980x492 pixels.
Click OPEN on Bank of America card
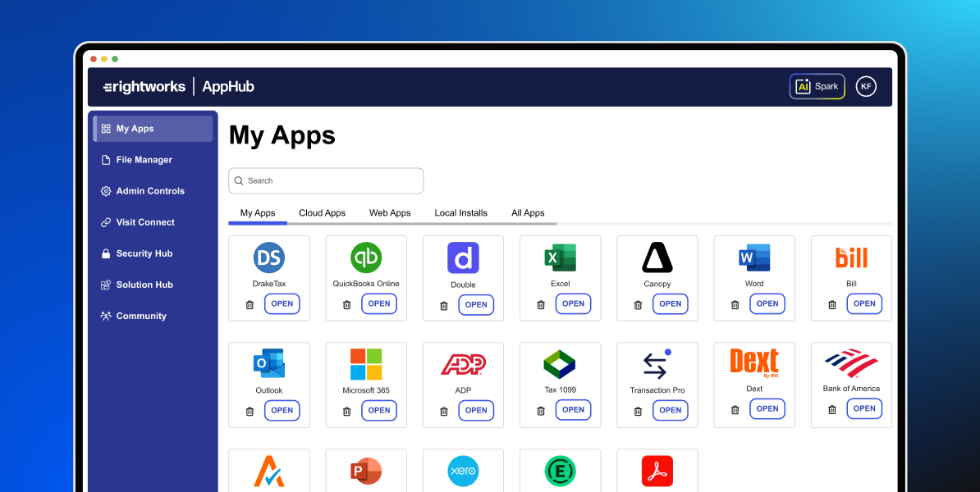click(x=864, y=409)
